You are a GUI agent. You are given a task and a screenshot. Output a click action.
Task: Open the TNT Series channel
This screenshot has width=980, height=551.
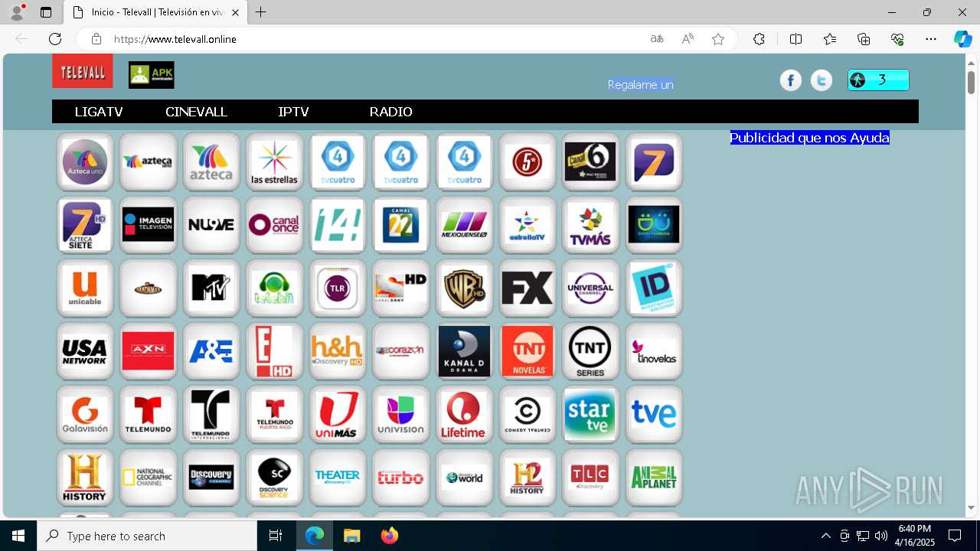[590, 351]
